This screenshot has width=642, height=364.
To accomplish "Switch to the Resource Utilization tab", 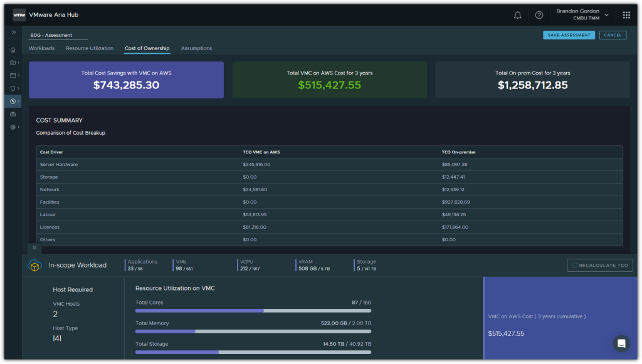I will (90, 48).
